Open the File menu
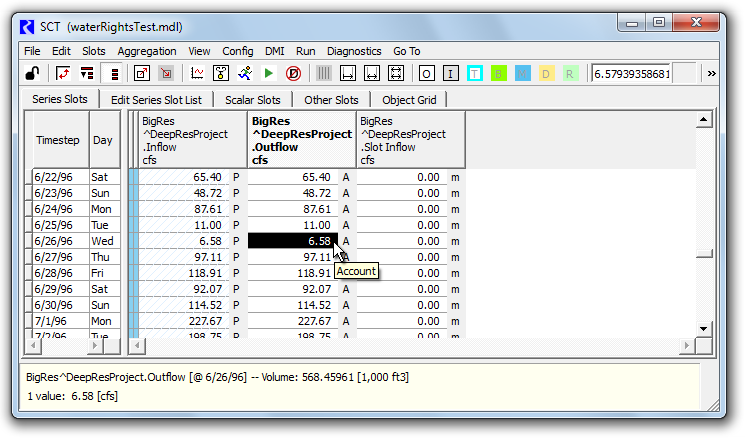 click(32, 51)
